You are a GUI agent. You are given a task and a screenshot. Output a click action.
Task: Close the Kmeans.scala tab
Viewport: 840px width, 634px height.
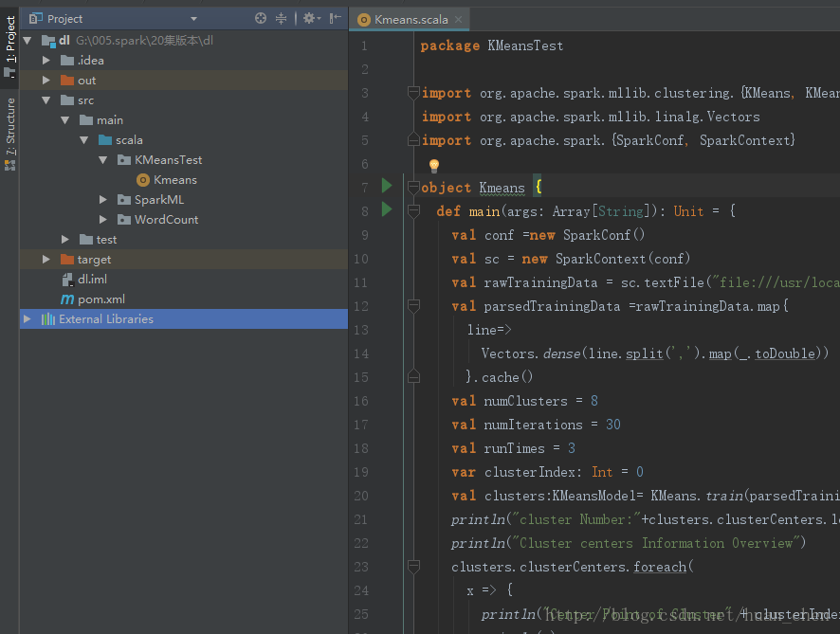(x=459, y=19)
